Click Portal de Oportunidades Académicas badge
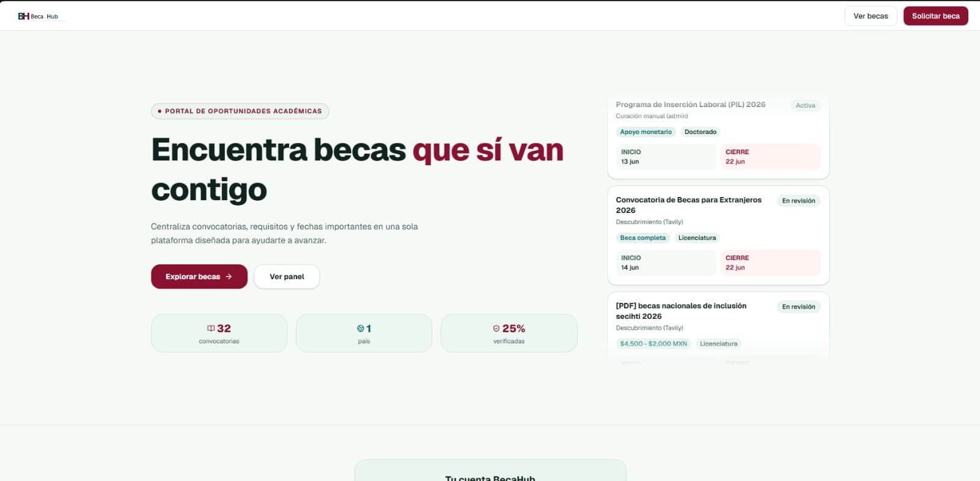 click(240, 111)
